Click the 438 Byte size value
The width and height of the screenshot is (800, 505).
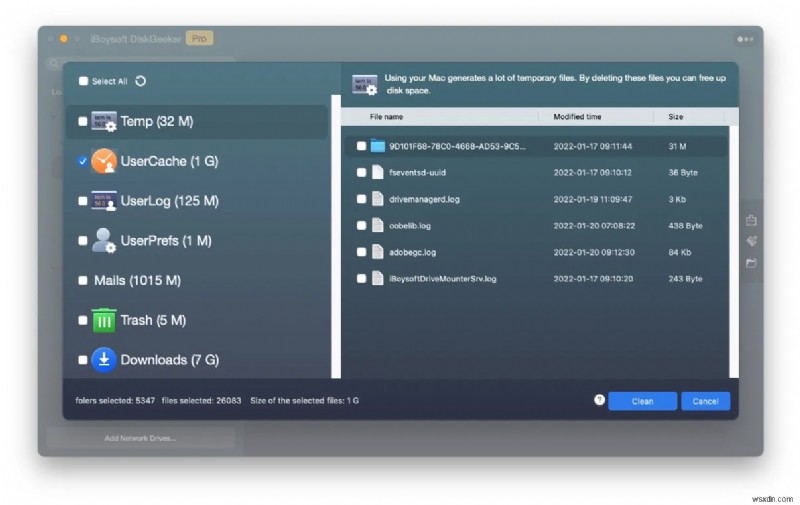point(685,225)
